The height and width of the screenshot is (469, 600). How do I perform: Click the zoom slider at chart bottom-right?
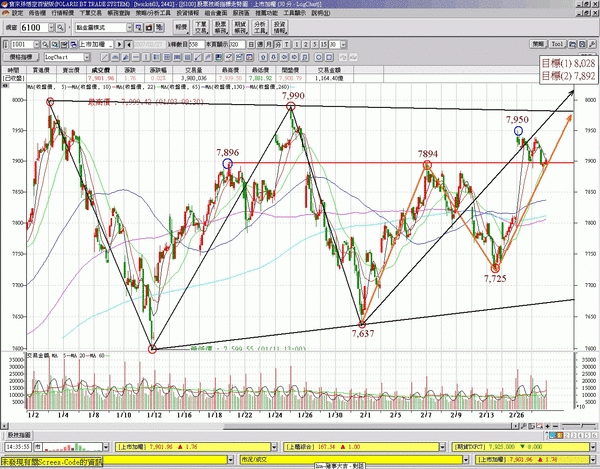click(x=581, y=425)
